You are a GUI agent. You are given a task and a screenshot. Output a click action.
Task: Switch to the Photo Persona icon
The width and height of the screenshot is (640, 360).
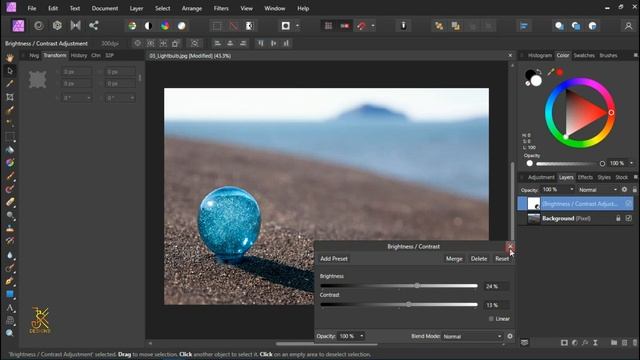click(x=18, y=26)
